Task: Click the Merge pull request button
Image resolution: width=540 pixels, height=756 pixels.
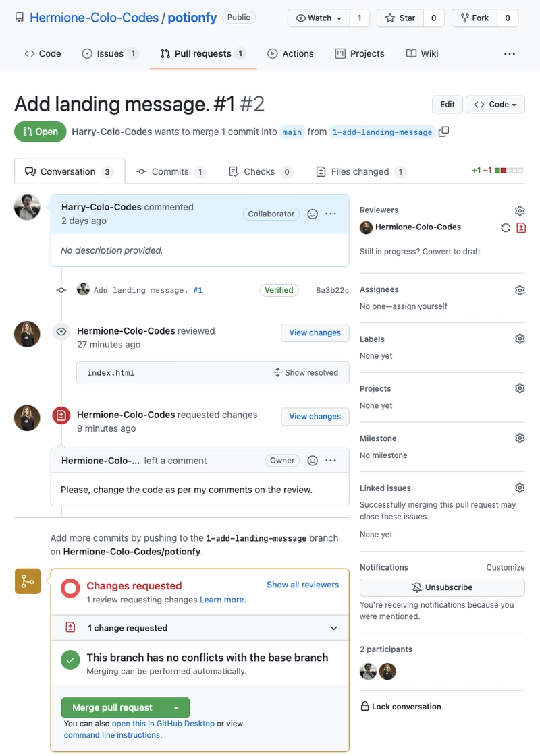Action: [113, 708]
